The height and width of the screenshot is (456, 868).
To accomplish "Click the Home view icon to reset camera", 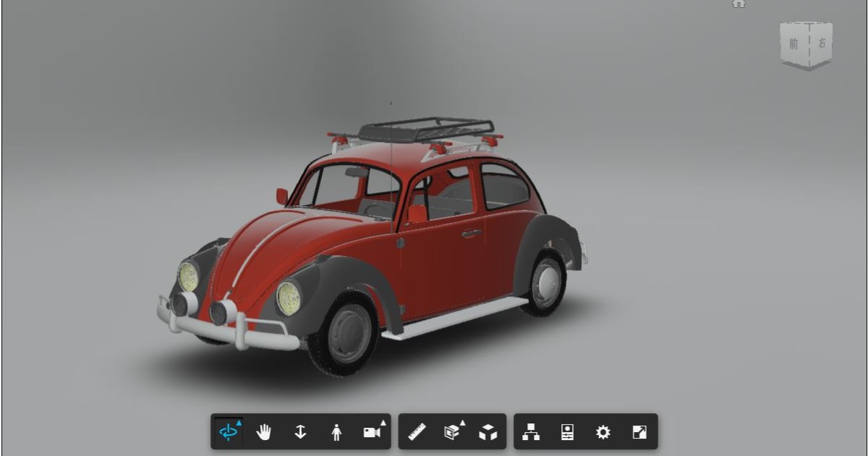I will coord(739,5).
